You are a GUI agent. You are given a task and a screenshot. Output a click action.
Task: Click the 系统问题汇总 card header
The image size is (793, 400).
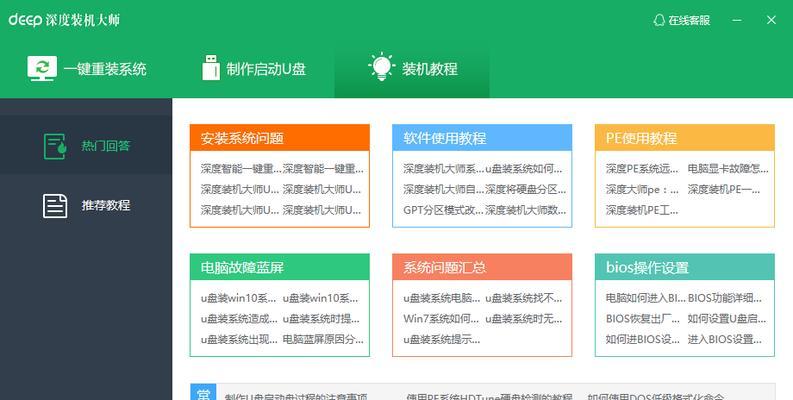point(482,267)
